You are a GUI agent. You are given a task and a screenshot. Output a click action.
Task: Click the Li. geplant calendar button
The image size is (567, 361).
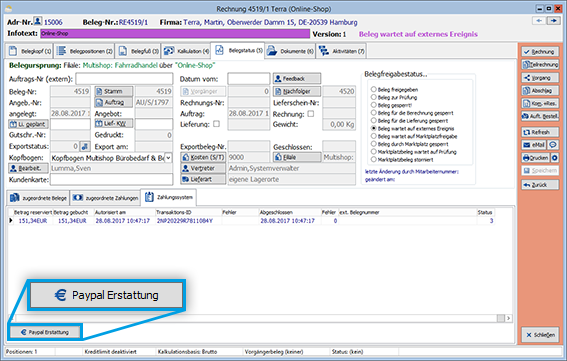28,124
